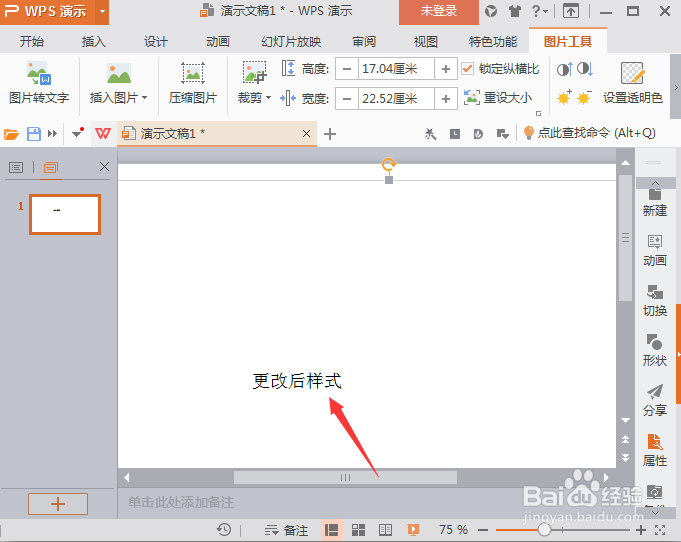Expand ribbon overflow arrow at right edge

[676, 87]
